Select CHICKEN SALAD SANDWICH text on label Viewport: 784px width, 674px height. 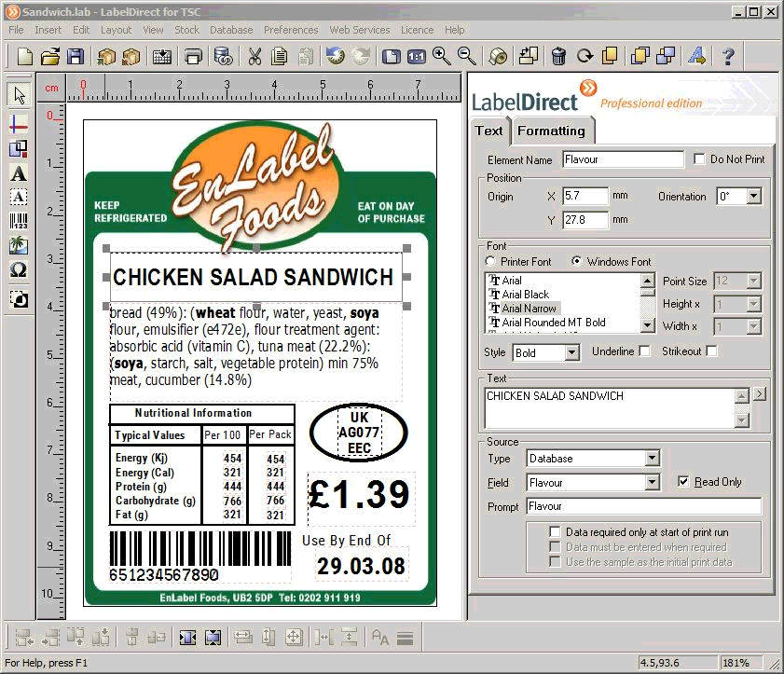tap(253, 278)
